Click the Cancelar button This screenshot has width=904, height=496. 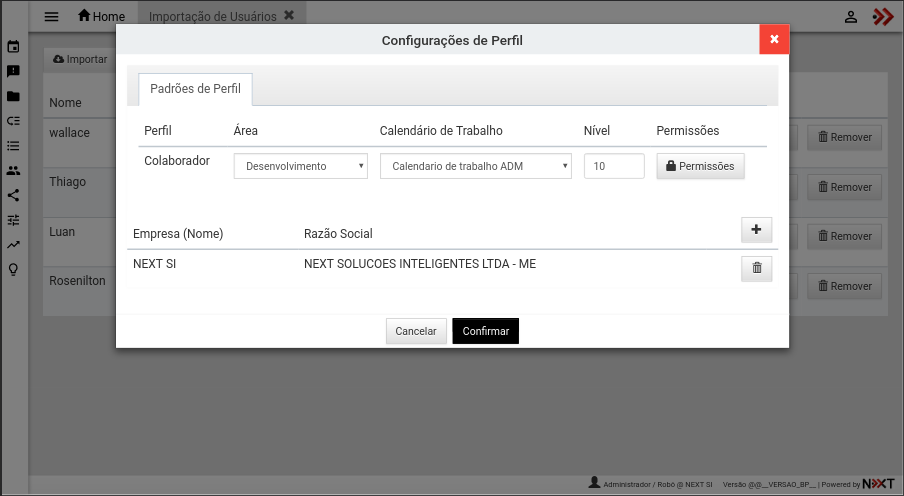(x=416, y=331)
